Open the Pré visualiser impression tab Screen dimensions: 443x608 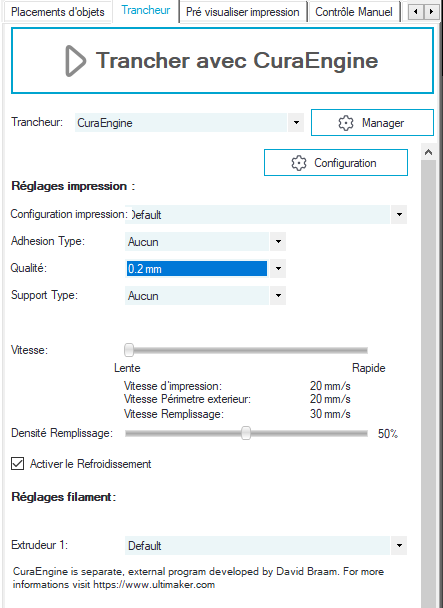click(243, 12)
